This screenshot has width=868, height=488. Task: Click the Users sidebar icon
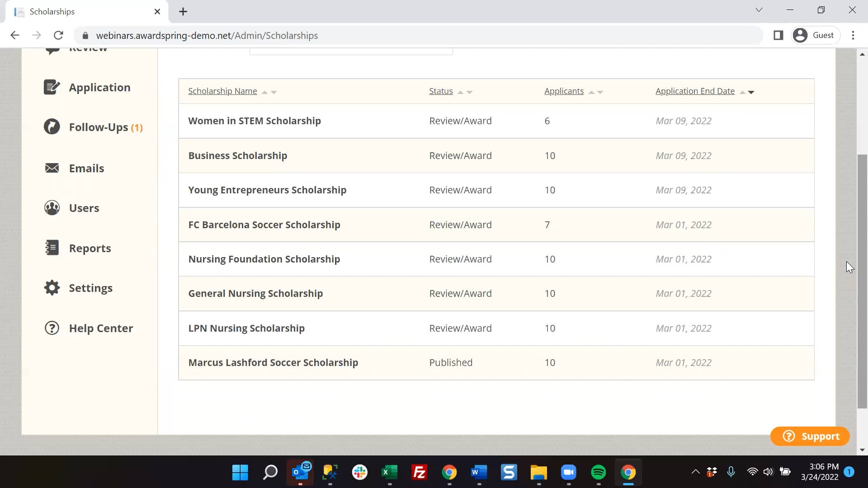(51, 207)
